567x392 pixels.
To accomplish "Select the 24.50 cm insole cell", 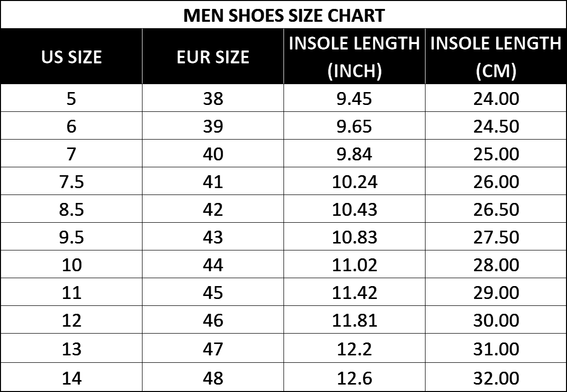I will pyautogui.click(x=496, y=126).
